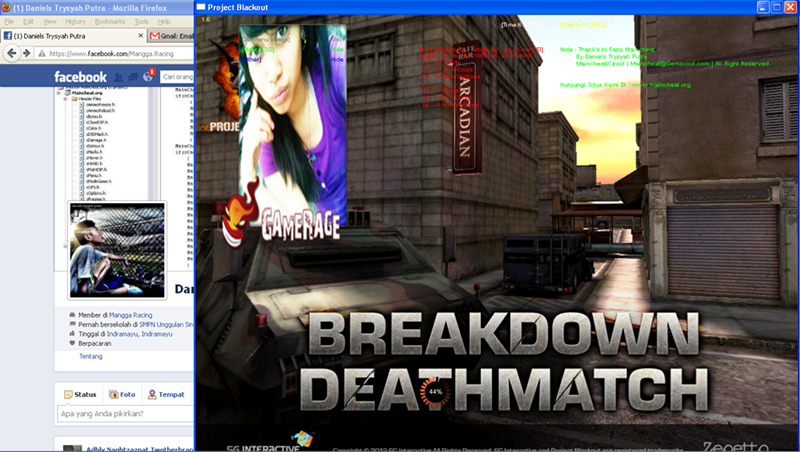Viewport: 800px width, 452px height.
Task: Click the GameRage logo in the game
Action: point(281,214)
